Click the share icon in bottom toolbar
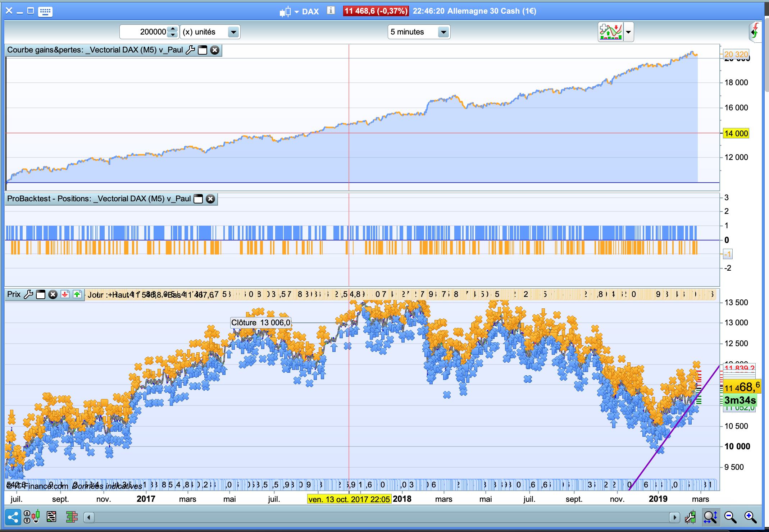The height and width of the screenshot is (532, 769). coord(13,517)
